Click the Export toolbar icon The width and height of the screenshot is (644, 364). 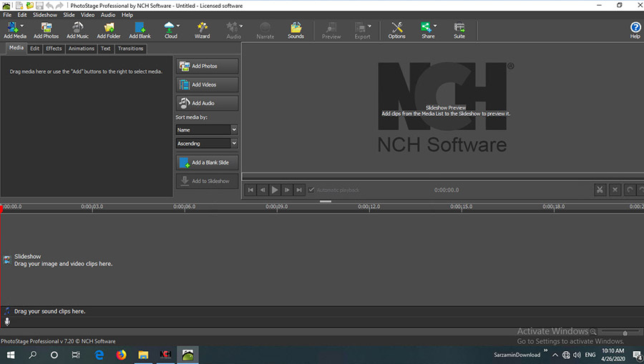[361, 30]
